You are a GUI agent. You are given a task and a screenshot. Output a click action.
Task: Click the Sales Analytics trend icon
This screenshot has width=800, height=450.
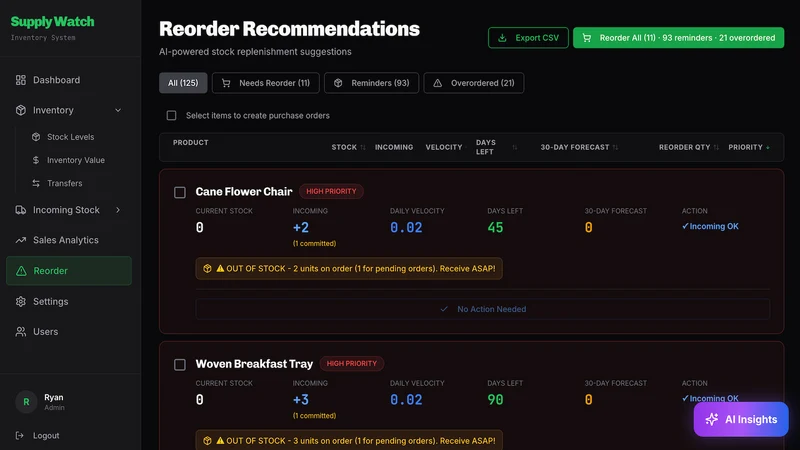point(21,240)
